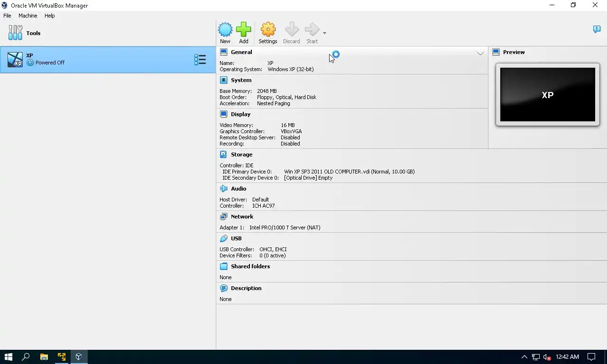
Task: Click the Discard toolbar icon
Action: (x=292, y=29)
